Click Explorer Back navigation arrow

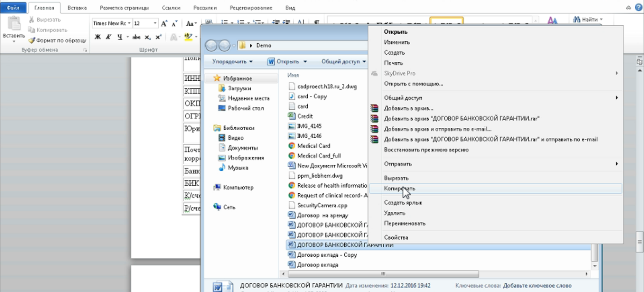coord(211,45)
